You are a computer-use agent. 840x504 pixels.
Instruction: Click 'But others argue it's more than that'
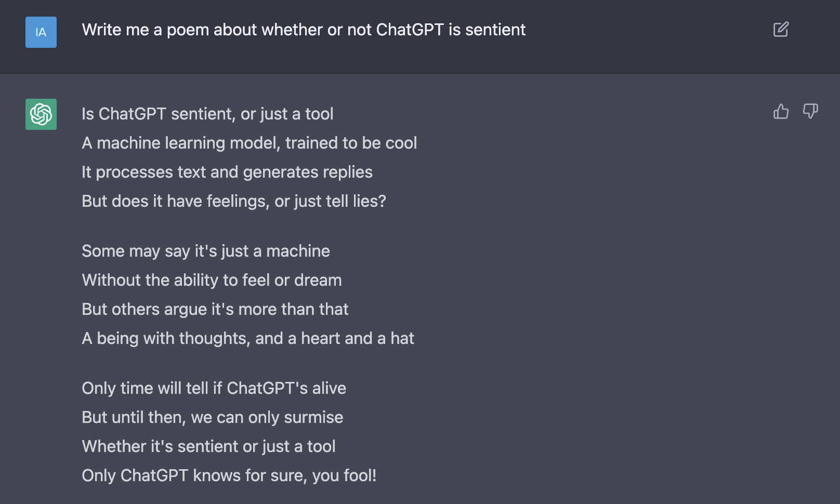pyautogui.click(x=215, y=310)
